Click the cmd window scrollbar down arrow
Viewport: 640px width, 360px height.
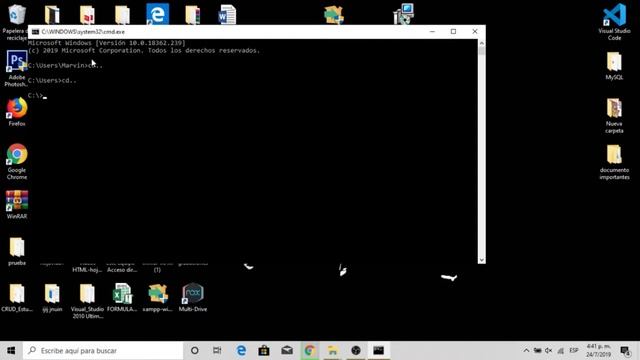pyautogui.click(x=482, y=260)
